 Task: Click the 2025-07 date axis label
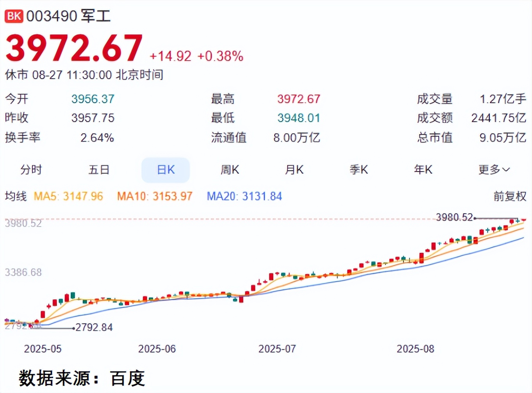[277, 349]
